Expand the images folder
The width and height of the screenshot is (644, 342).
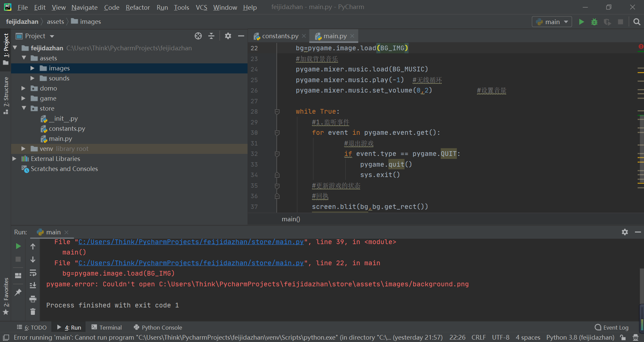point(33,68)
